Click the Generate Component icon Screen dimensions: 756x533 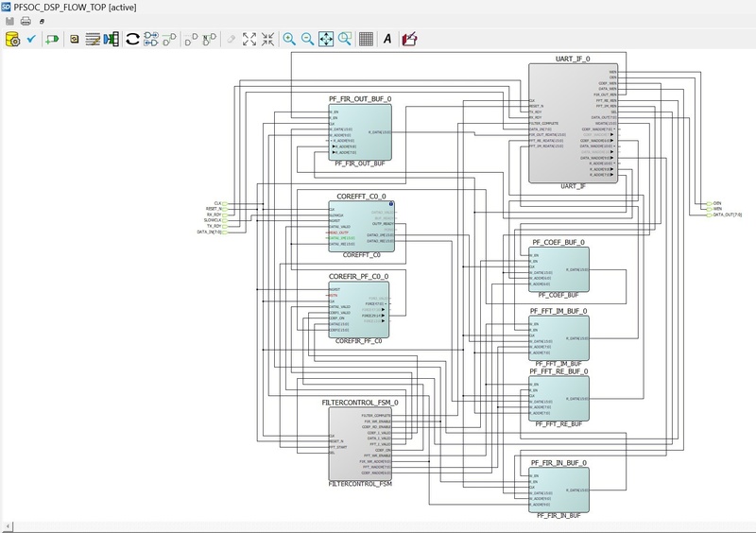(x=12, y=39)
